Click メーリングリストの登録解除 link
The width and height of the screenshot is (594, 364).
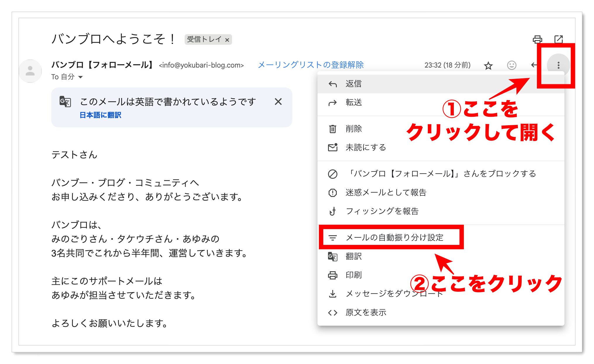coord(310,65)
